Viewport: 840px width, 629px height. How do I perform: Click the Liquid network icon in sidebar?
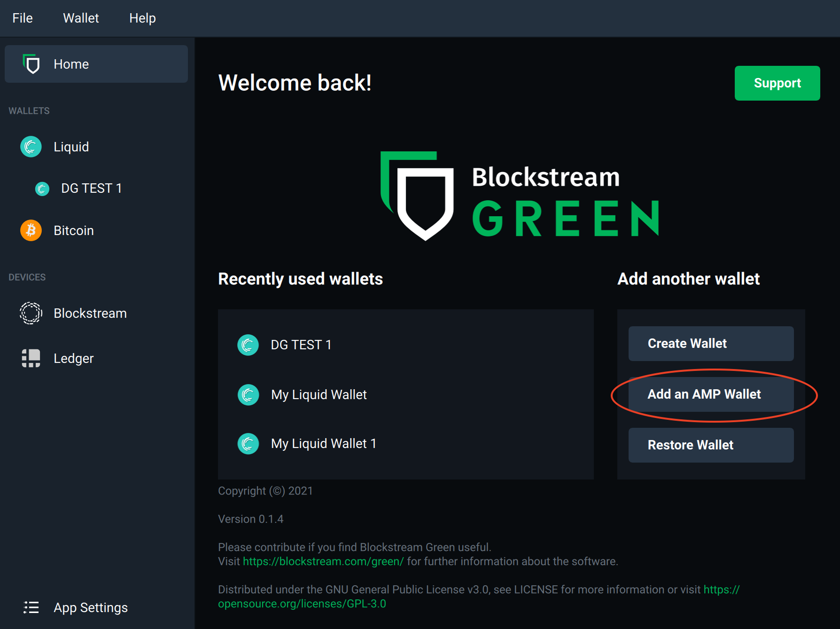[31, 147]
